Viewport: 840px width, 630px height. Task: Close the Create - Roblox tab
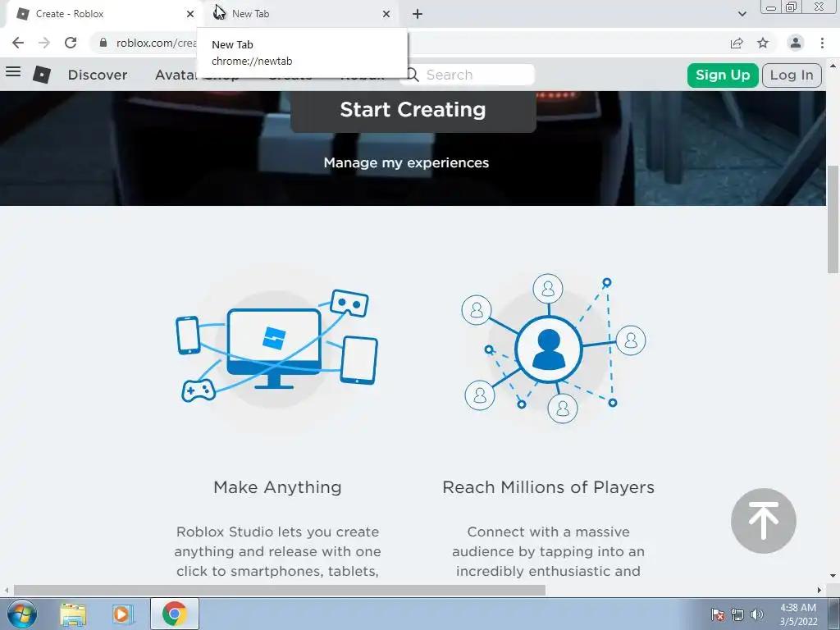[x=190, y=14]
